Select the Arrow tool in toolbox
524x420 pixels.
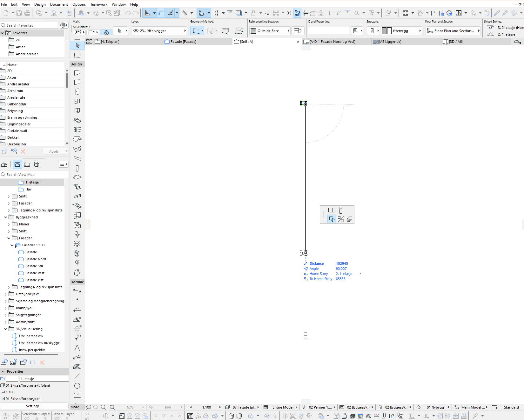click(x=77, y=45)
